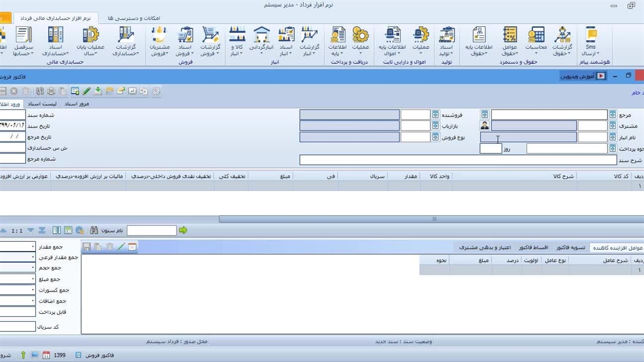The image size is (644, 362).
Task: Click the محاسبات calculator icon
Action: tap(536, 40)
